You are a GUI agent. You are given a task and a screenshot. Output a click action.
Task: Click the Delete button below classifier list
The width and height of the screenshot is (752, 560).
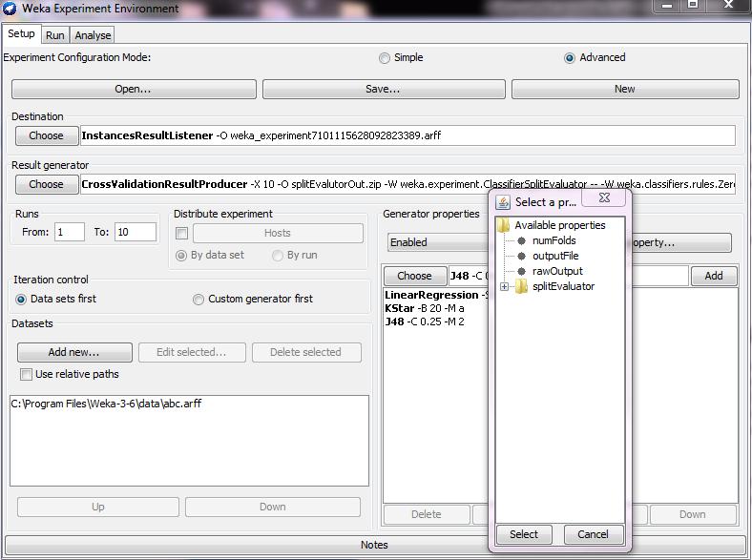click(x=427, y=515)
